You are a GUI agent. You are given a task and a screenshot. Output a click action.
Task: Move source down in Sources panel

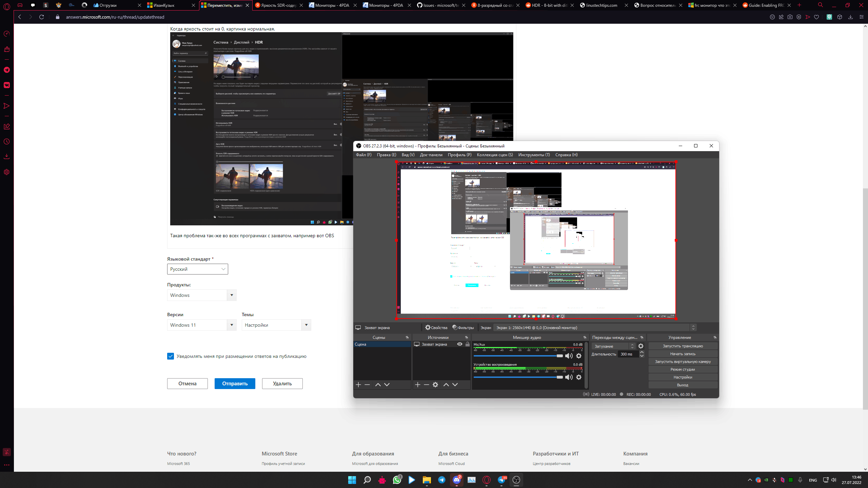455,385
